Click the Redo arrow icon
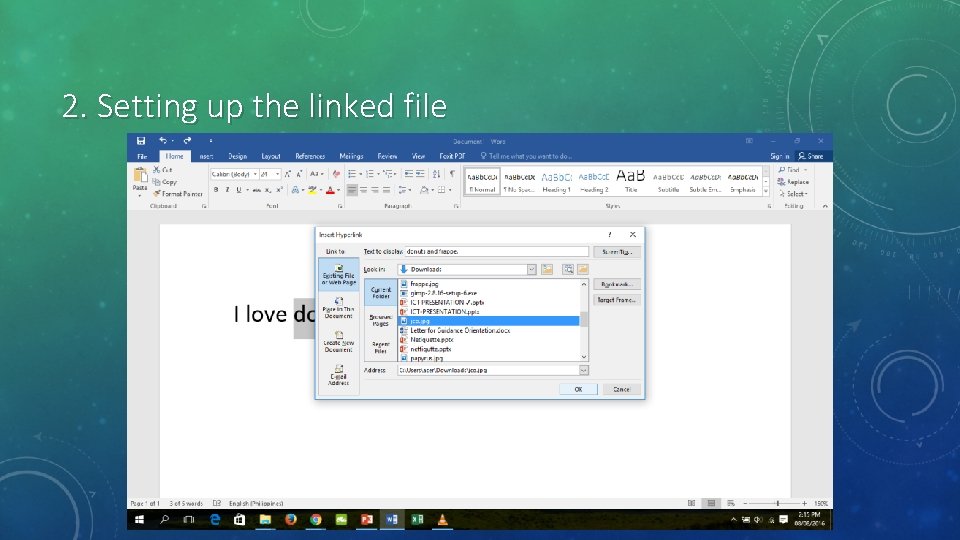Screen dimensions: 960x540 click(187, 141)
